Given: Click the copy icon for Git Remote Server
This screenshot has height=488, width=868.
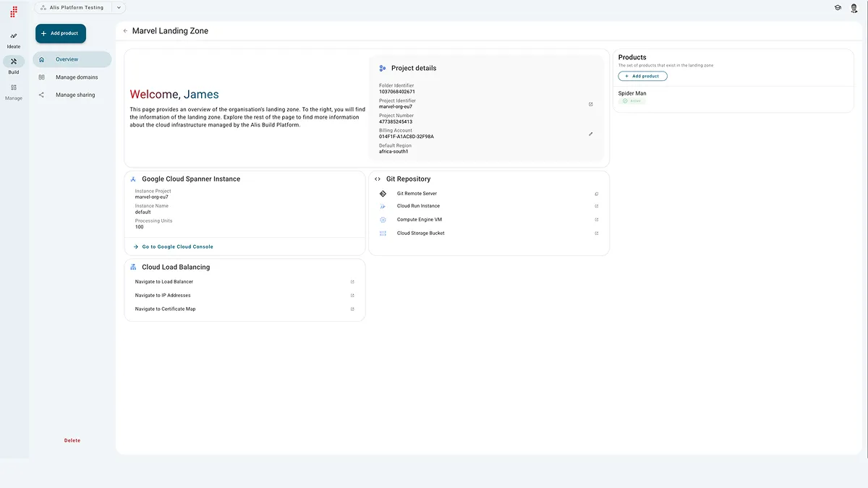Looking at the screenshot, I should (596, 193).
